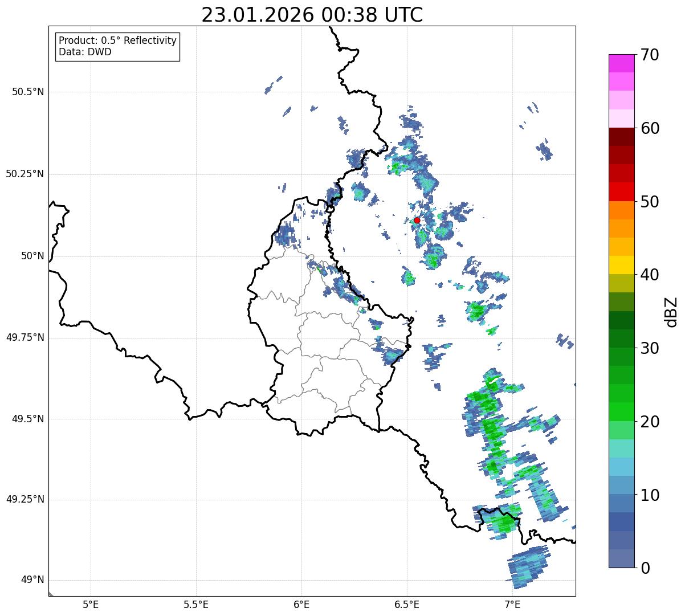The image size is (685, 616).
Task: Click the Data: DWD label
Action: (85, 52)
